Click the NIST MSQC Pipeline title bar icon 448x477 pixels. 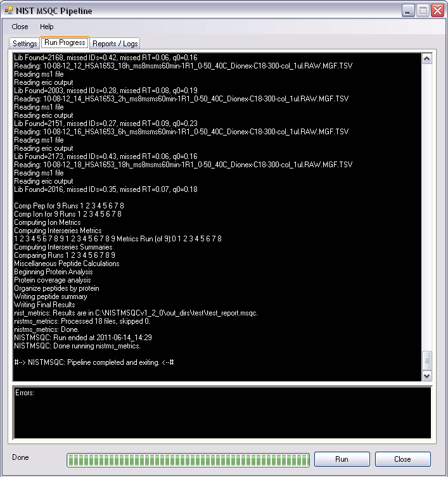tap(8, 11)
